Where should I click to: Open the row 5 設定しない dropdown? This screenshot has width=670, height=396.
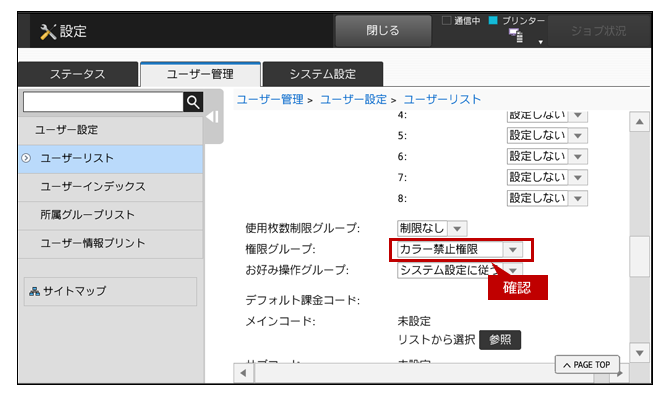(547, 135)
